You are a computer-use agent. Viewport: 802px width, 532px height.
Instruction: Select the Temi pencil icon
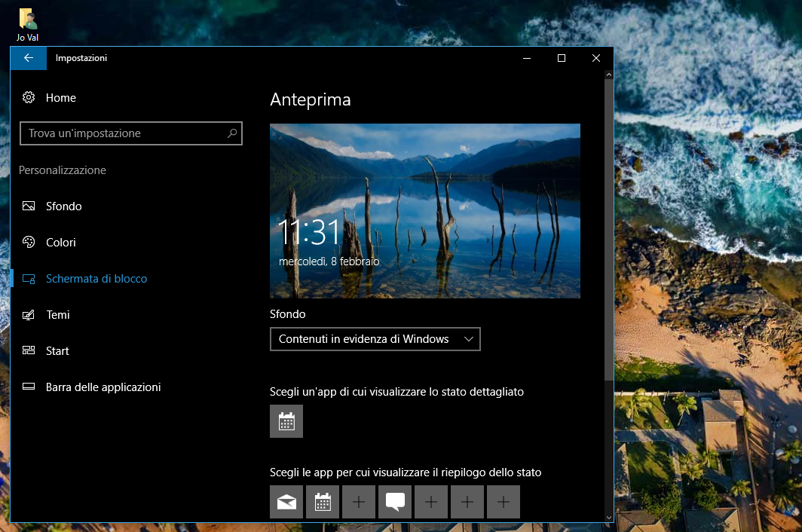coord(28,314)
